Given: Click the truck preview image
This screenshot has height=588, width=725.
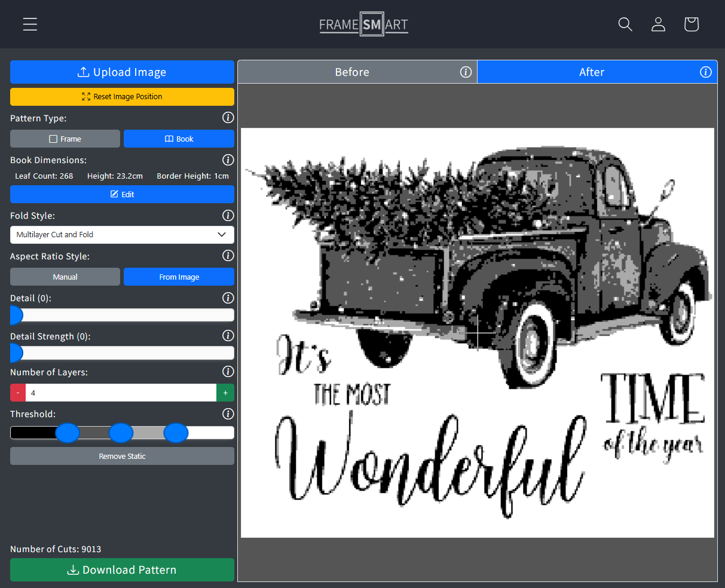Looking at the screenshot, I should coord(478,332).
